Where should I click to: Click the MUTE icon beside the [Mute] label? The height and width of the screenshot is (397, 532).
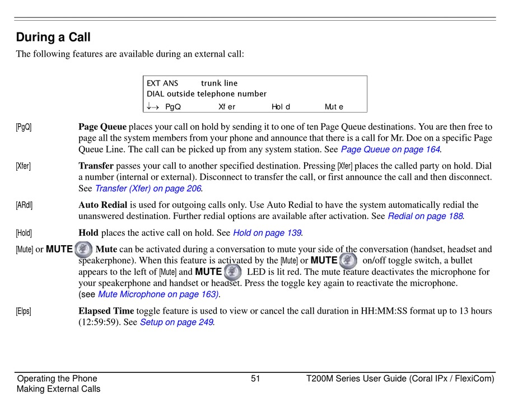tap(83, 249)
